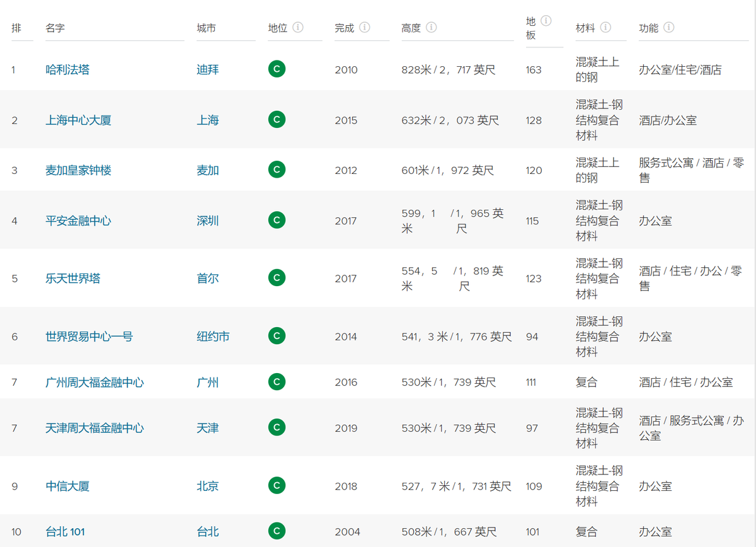This screenshot has width=756, height=547.
Task: Click the floor count 163
Action: pyautogui.click(x=534, y=69)
